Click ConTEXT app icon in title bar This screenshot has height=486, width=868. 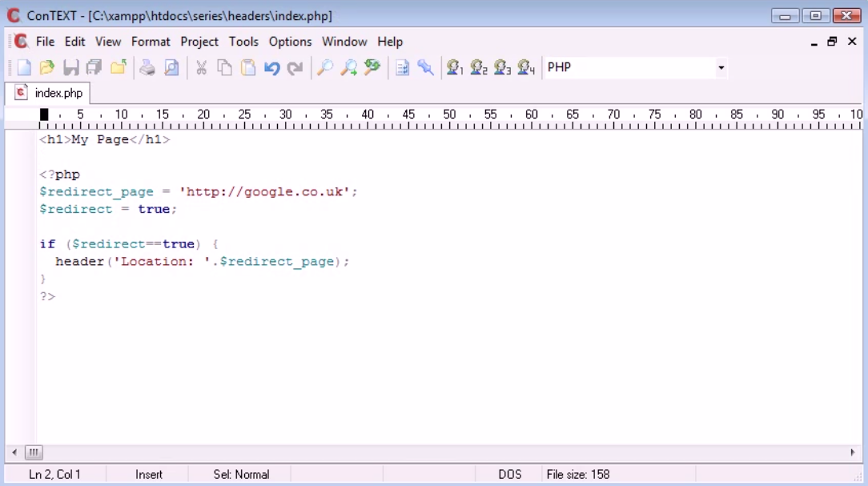tap(14, 15)
